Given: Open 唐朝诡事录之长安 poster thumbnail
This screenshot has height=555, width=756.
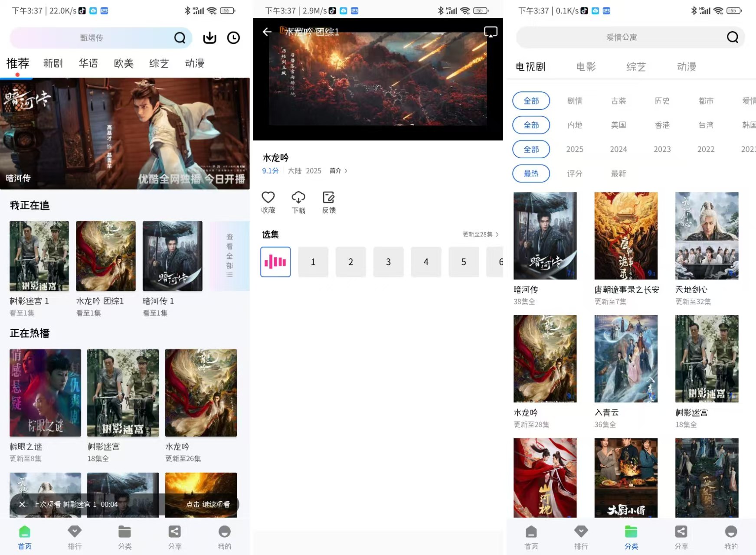Looking at the screenshot, I should tap(625, 236).
